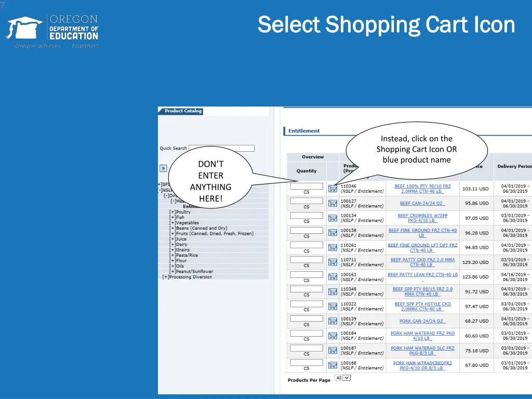Image resolution: width=532 pixels, height=399 pixels.
Task: Open BEEF CAN-24/24 OZ product link
Action: tap(422, 203)
